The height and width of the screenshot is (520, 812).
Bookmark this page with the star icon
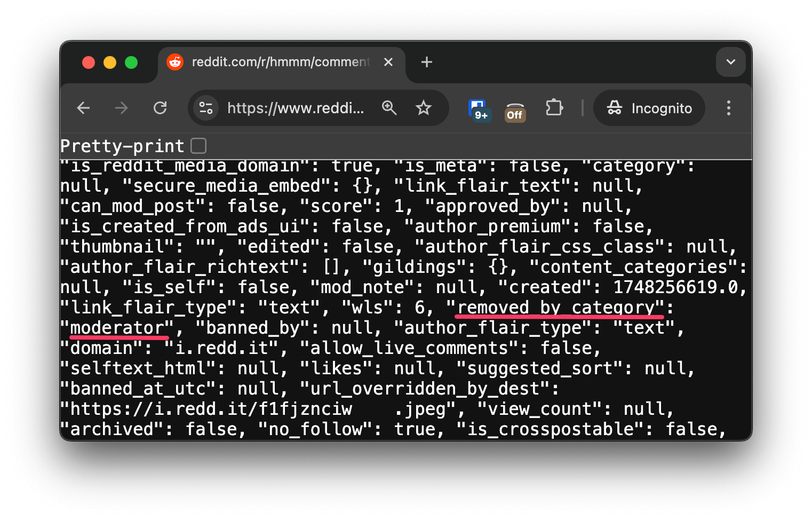(x=423, y=108)
